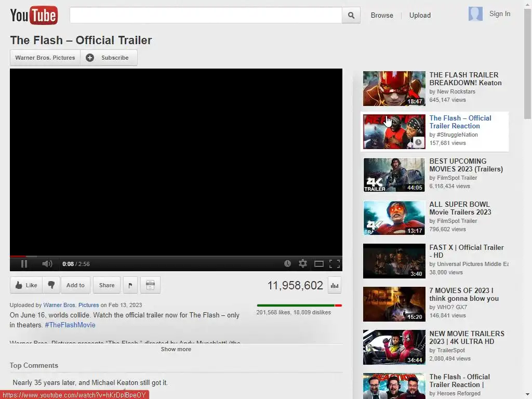This screenshot has width=532, height=399.
Task: Click the thumbs down dislike button
Action: pyautogui.click(x=51, y=285)
